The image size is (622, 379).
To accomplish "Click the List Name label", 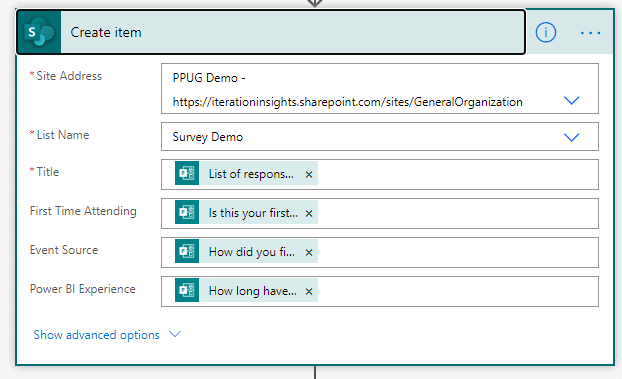I will pyautogui.click(x=63, y=135).
